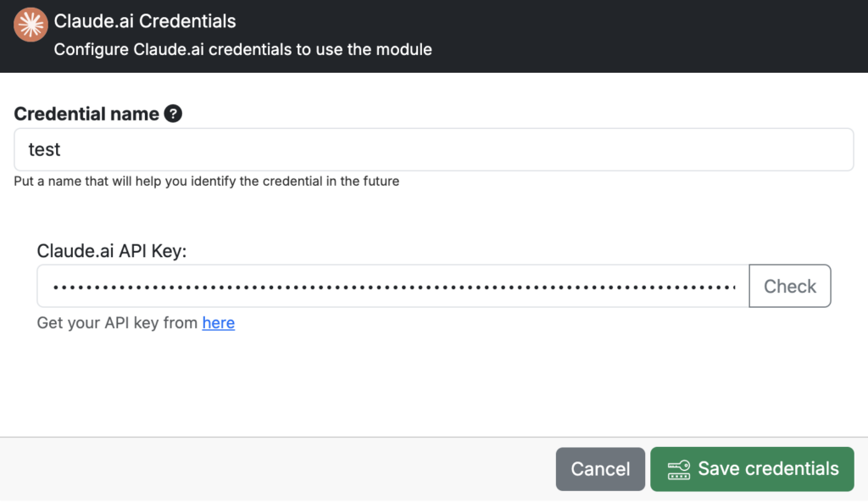Click the orange Claude.ai starburst logo
This screenshot has height=503, width=868.
click(31, 25)
